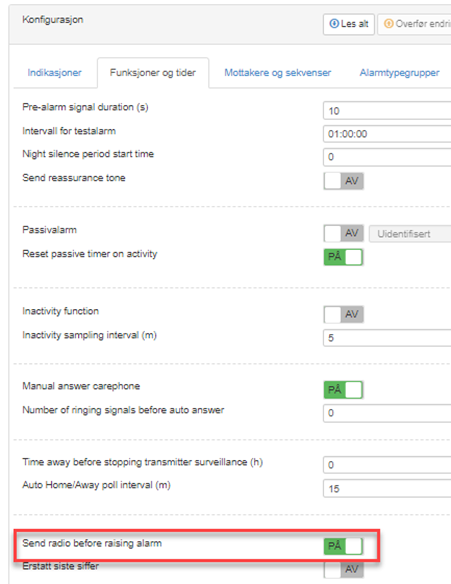This screenshot has width=451, height=584.
Task: Open the Indikasjoner tab
Action: [54, 73]
